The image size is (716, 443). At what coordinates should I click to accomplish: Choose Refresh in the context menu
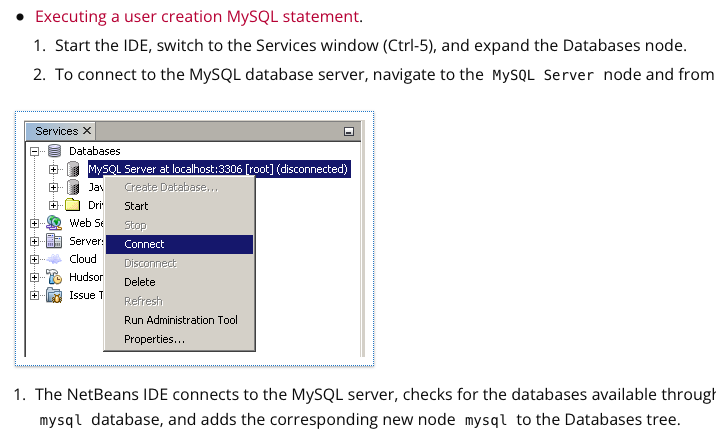pos(179,301)
